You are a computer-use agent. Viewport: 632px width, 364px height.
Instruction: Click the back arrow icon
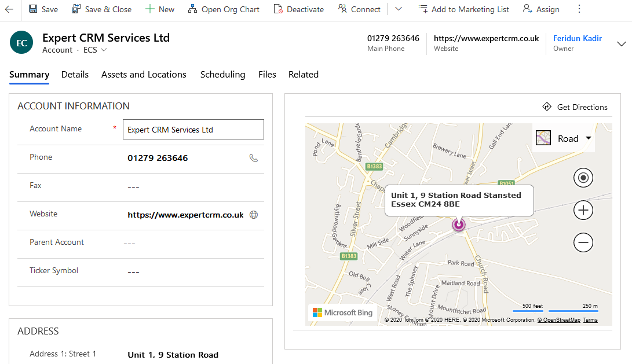point(9,9)
